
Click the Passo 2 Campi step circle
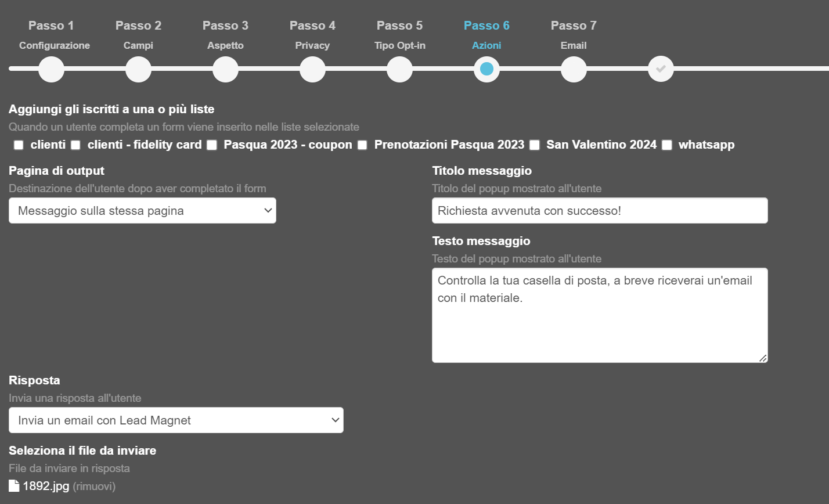pyautogui.click(x=138, y=69)
